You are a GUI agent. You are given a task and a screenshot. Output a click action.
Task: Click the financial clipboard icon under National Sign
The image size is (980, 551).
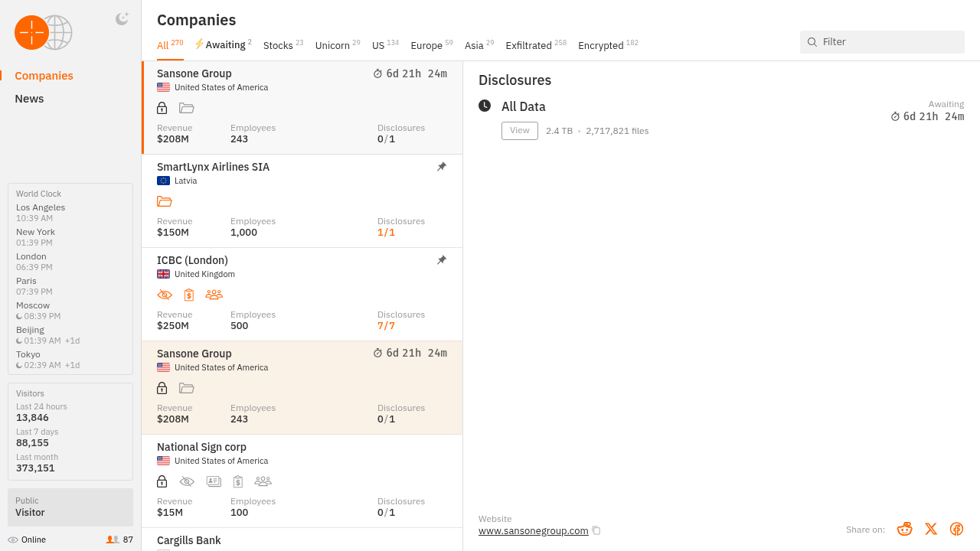[238, 481]
